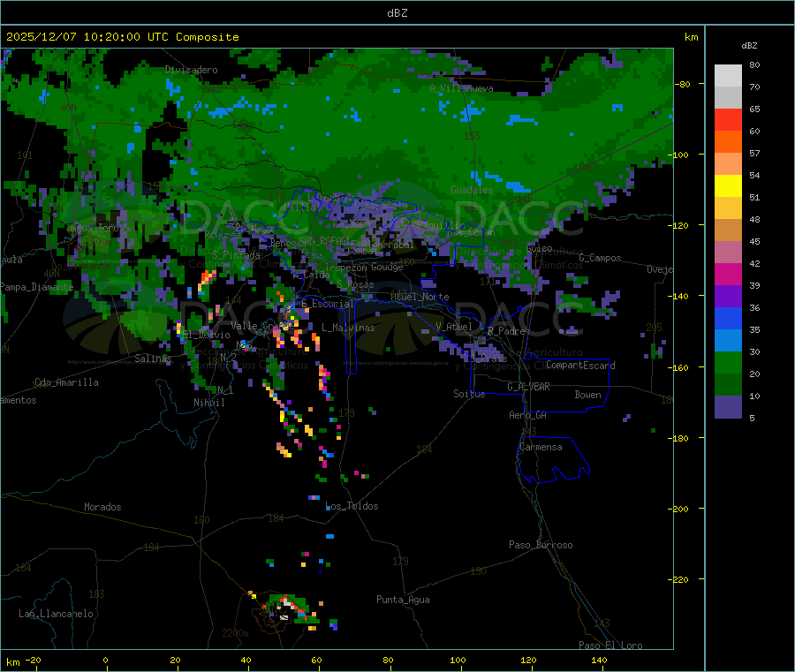Click the dBZ title at top center
The image size is (795, 672).
pos(397,13)
